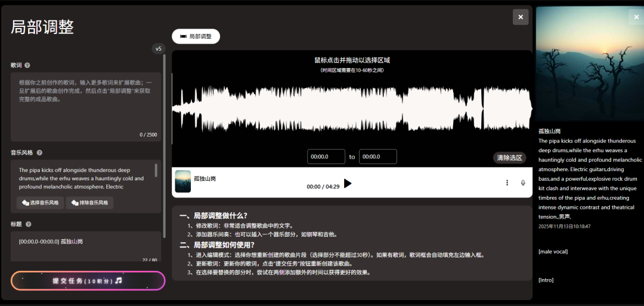Click the music note icon on 提交任务 button
The width and height of the screenshot is (644, 306).
point(119,280)
